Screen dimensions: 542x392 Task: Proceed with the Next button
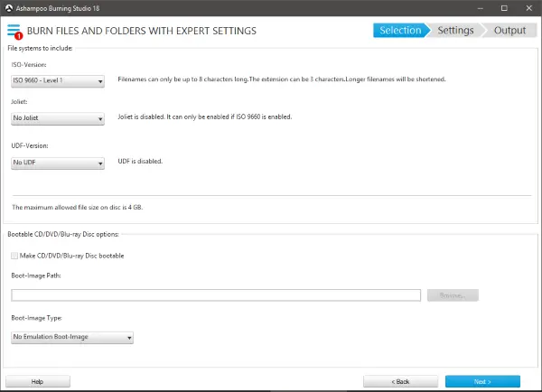482,382
